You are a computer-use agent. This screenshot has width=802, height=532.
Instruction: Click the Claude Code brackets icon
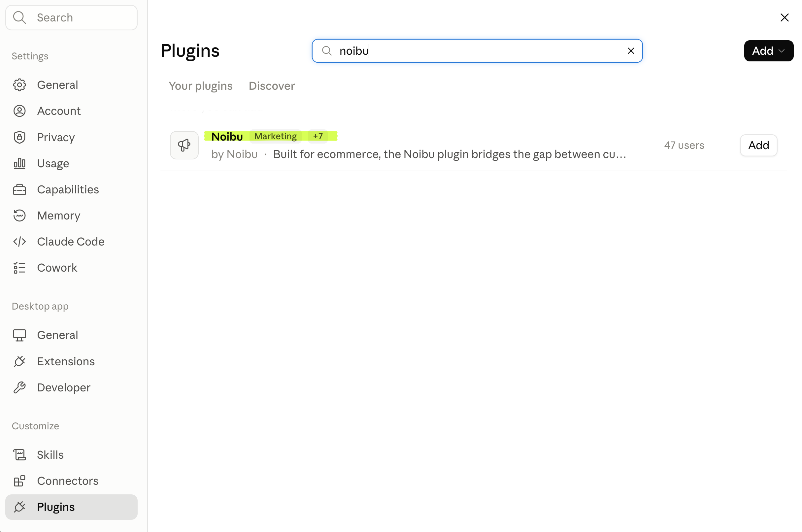pyautogui.click(x=20, y=242)
